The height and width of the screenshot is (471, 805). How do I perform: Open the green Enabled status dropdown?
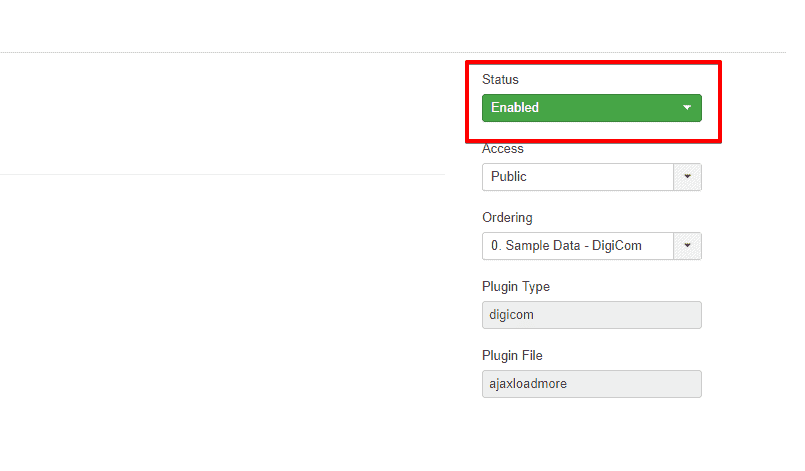[x=591, y=108]
